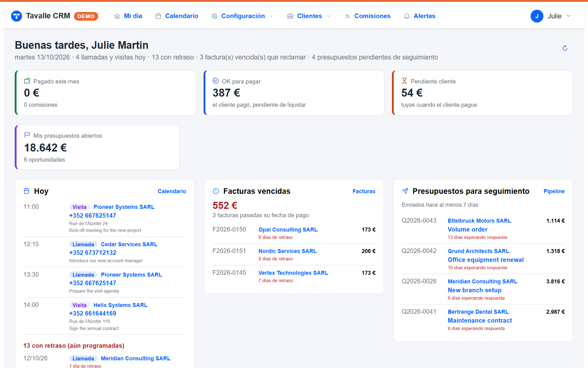Click the flag icon on Mis presupuestos abiertos
Screen dimensions: 588x368
[27, 135]
